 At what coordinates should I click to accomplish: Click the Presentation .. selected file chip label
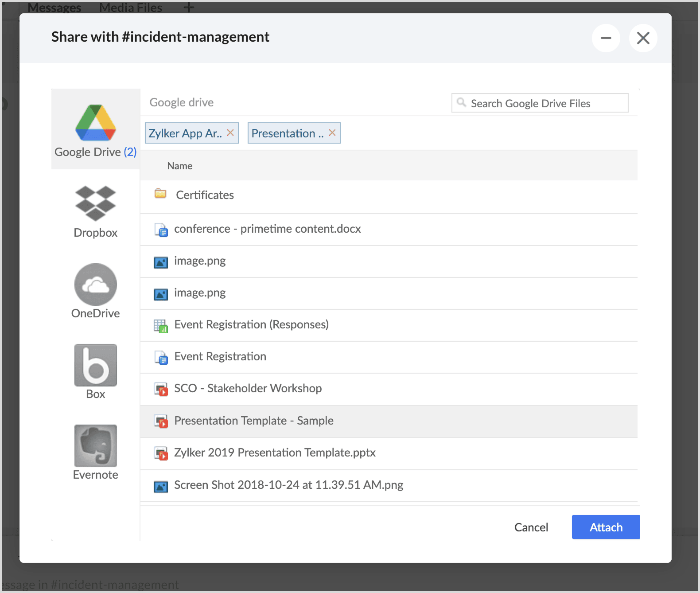288,133
